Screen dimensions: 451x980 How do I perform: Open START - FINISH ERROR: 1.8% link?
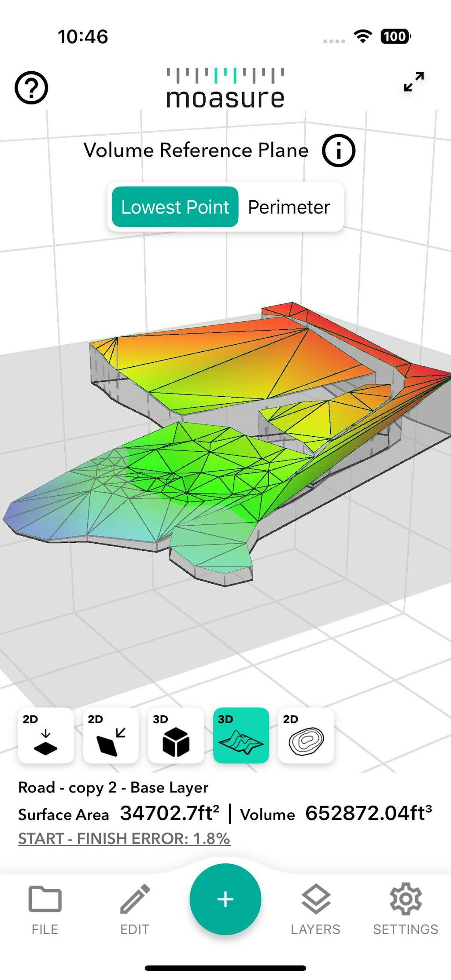click(x=124, y=839)
